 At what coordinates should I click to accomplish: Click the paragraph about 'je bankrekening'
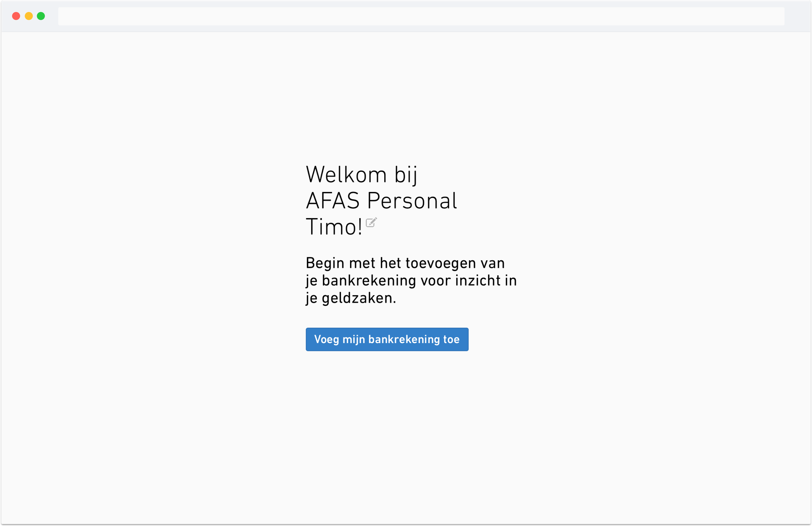click(x=410, y=280)
